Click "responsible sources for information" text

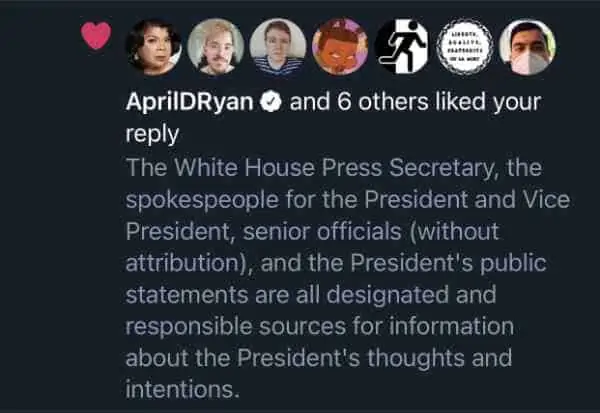click(320, 326)
